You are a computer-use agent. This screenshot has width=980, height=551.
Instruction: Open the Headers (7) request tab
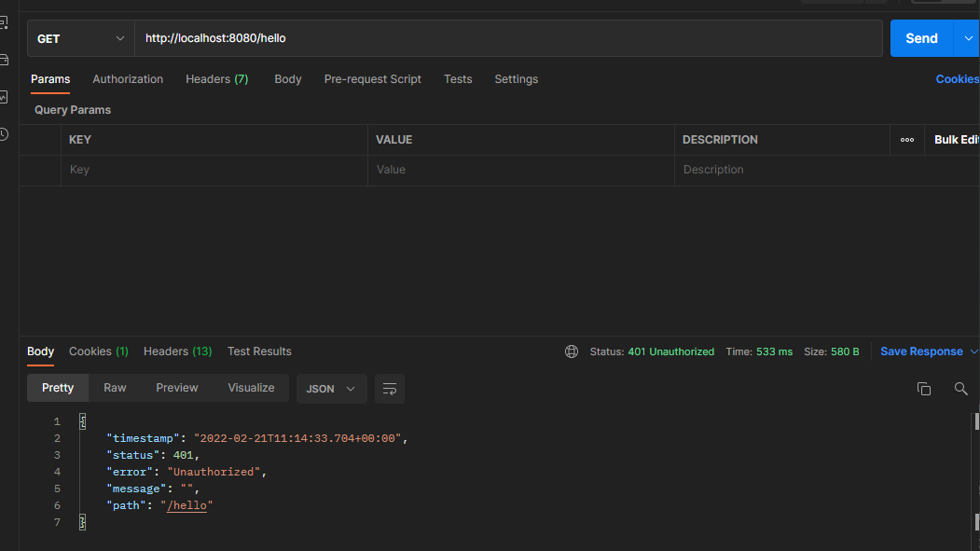217,79
